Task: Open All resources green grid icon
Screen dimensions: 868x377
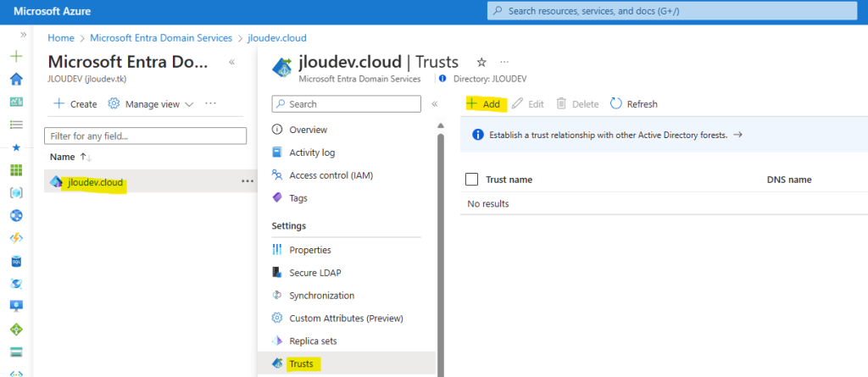Action: point(17,170)
